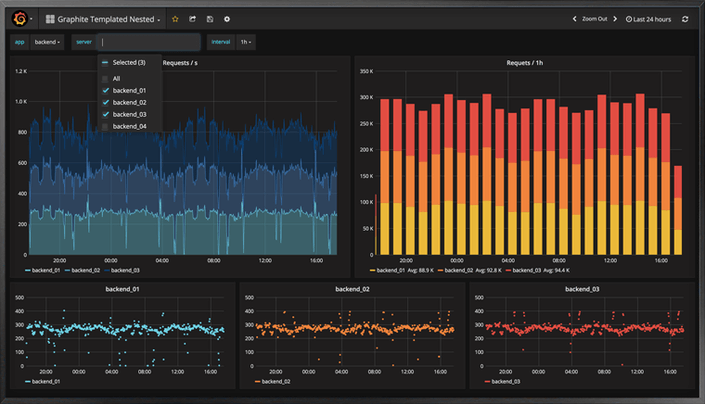Open the backend_03 panel title menu

pyautogui.click(x=582, y=289)
